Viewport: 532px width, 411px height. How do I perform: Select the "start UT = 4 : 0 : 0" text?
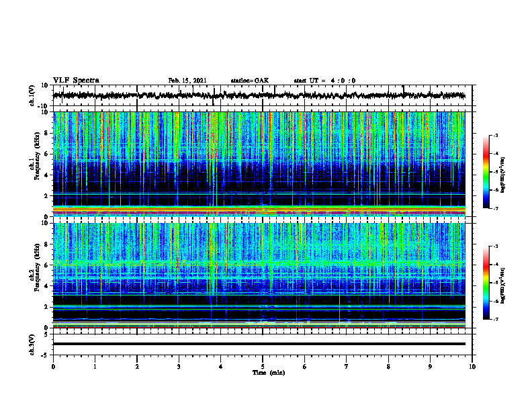324,81
